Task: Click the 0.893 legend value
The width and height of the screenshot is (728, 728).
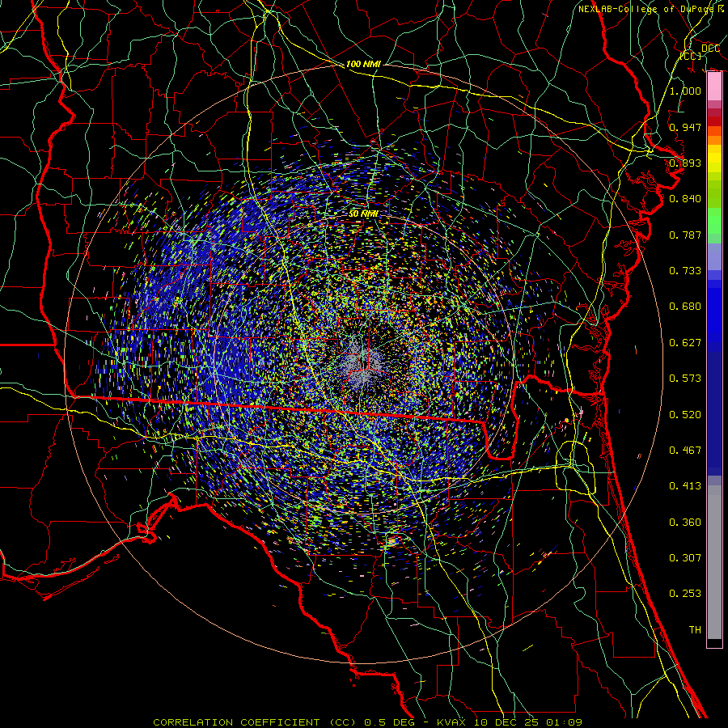Action: click(x=685, y=163)
